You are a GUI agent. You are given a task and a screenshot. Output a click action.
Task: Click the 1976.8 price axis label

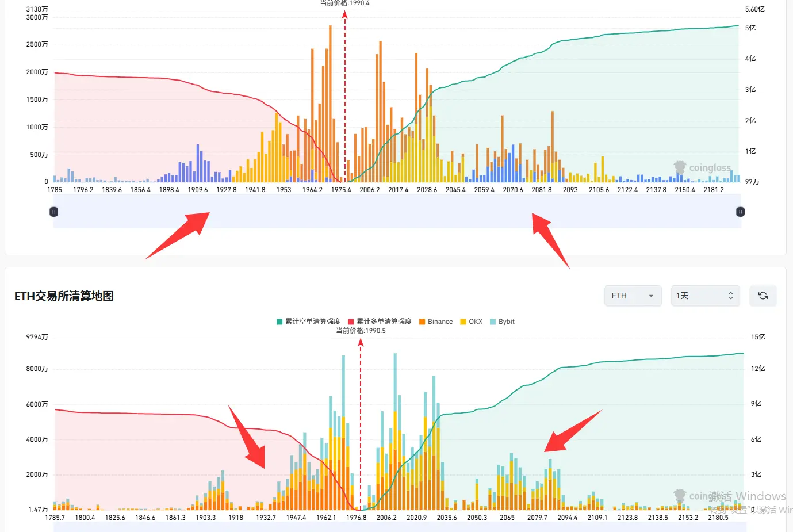click(357, 518)
